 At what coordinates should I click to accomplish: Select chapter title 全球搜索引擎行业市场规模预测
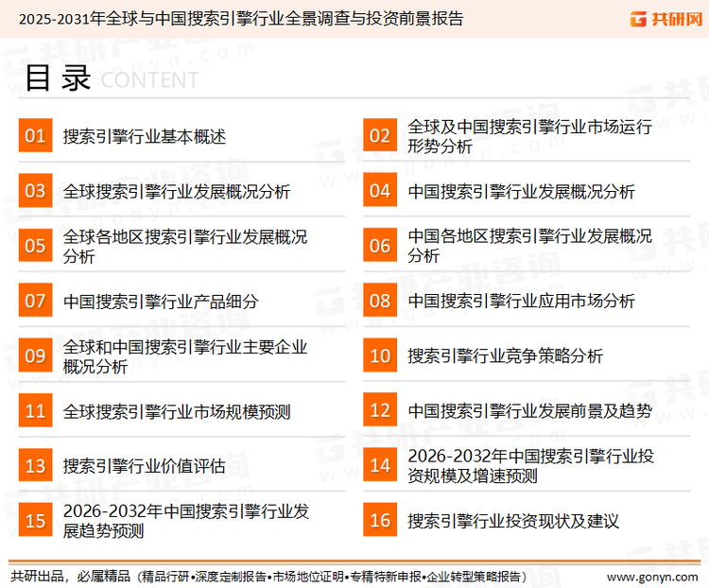pos(177,411)
